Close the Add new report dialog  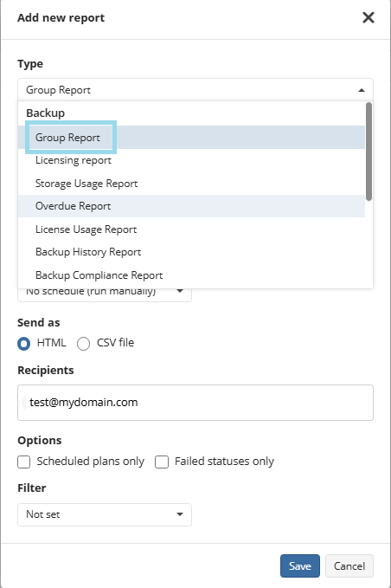(369, 17)
